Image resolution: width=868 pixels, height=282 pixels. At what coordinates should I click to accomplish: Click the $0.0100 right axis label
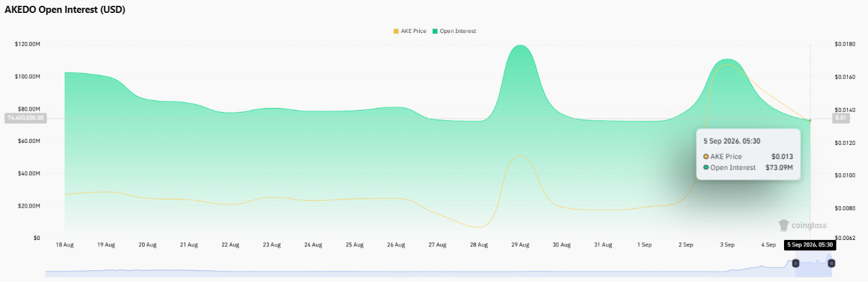tap(845, 176)
